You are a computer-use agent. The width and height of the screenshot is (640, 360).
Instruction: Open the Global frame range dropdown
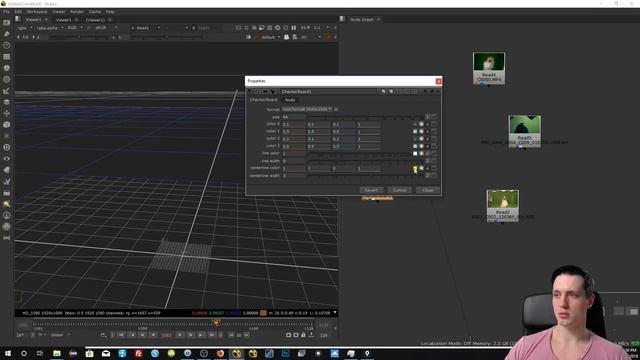point(60,335)
